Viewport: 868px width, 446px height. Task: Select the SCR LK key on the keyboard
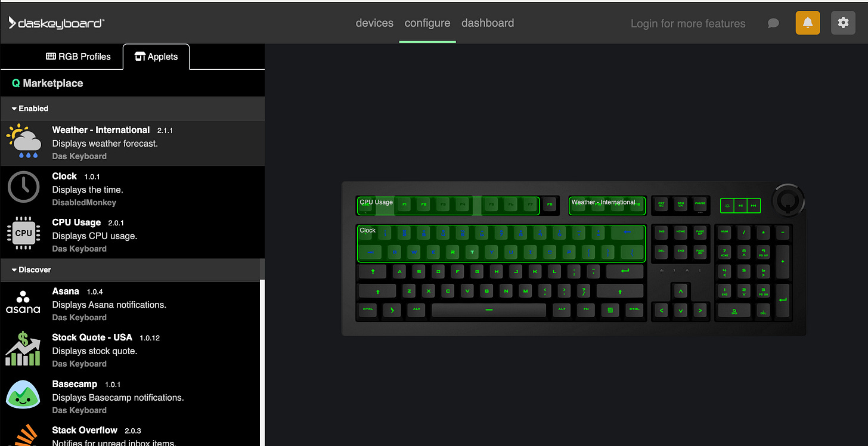pyautogui.click(x=680, y=204)
